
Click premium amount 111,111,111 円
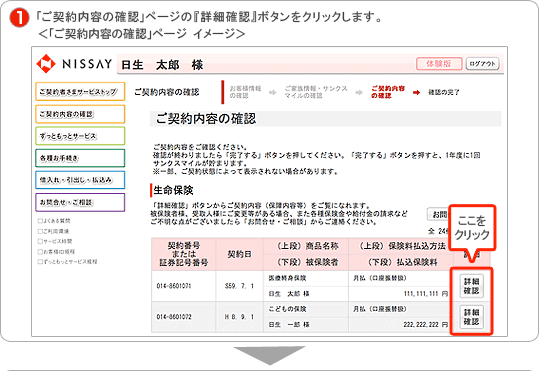[x=426, y=294]
